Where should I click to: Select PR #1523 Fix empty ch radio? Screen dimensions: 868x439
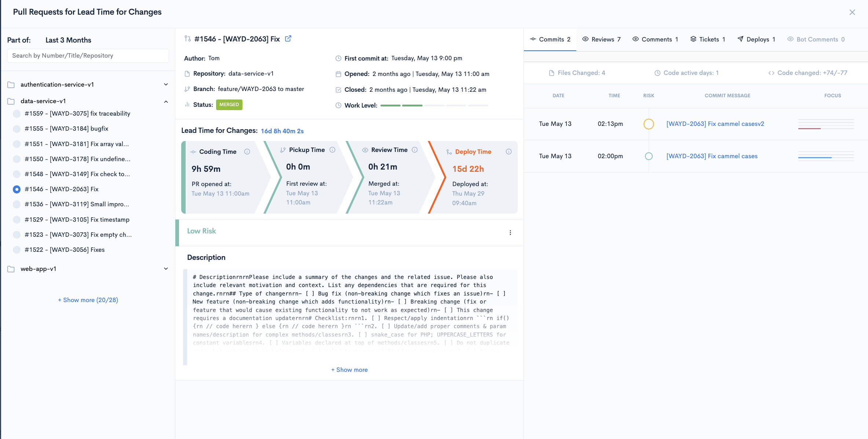tap(17, 235)
